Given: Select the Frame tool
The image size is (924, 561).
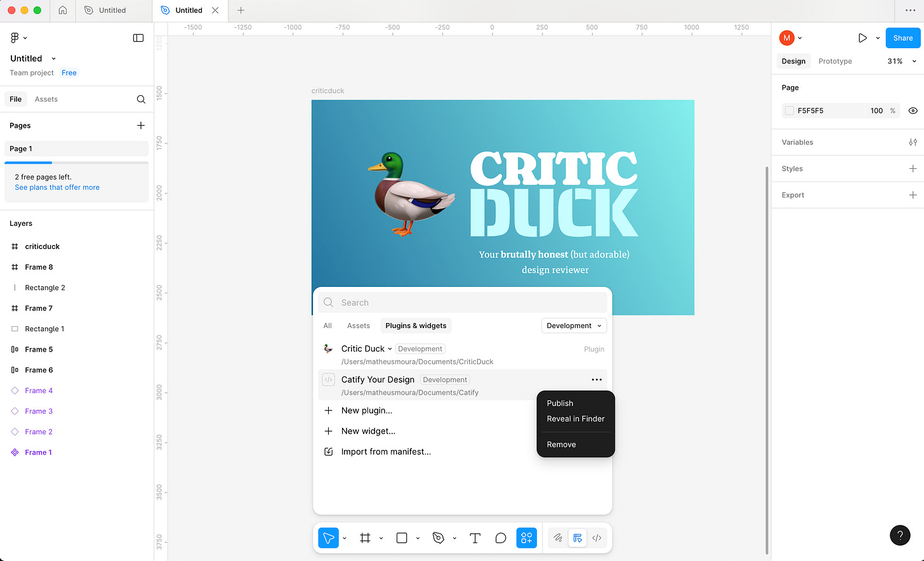Looking at the screenshot, I should pyautogui.click(x=365, y=538).
